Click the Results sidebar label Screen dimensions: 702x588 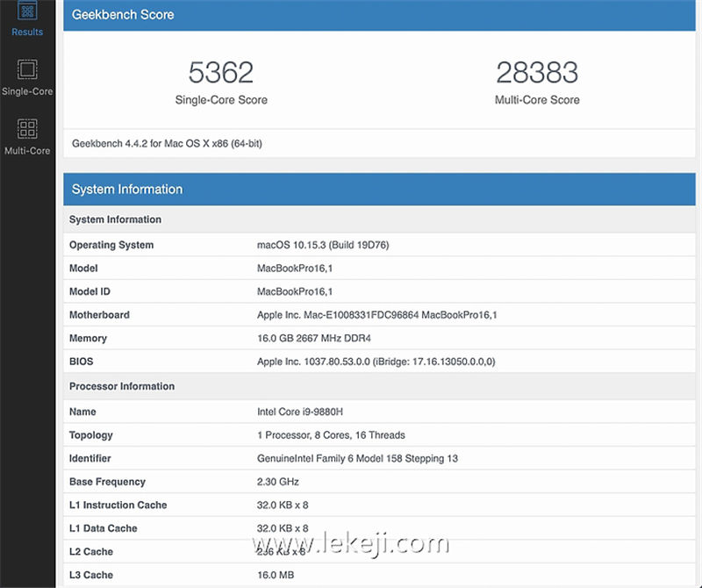27,32
